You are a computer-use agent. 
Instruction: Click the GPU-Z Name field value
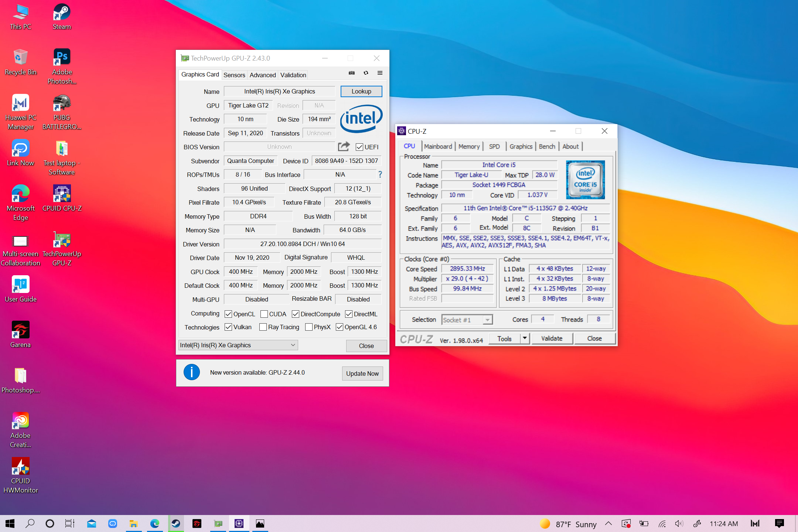point(279,91)
